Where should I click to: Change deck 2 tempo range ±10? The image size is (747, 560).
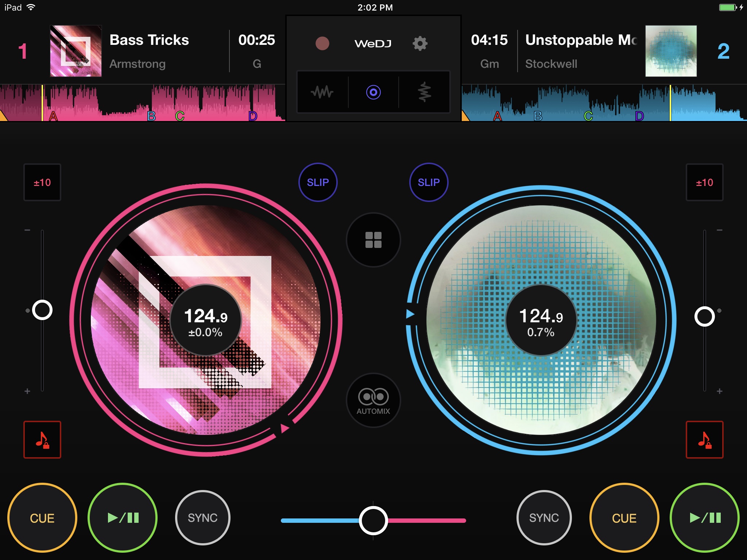704,182
